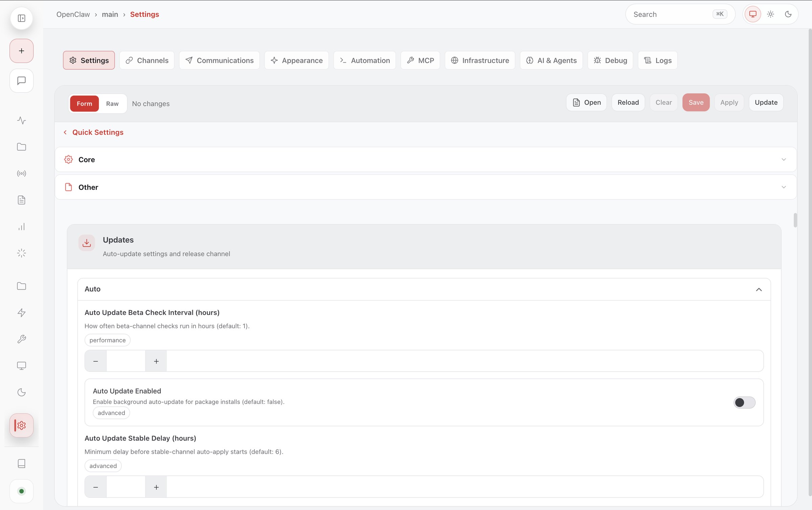Click the Search field in header
812x510 pixels.
(680, 14)
